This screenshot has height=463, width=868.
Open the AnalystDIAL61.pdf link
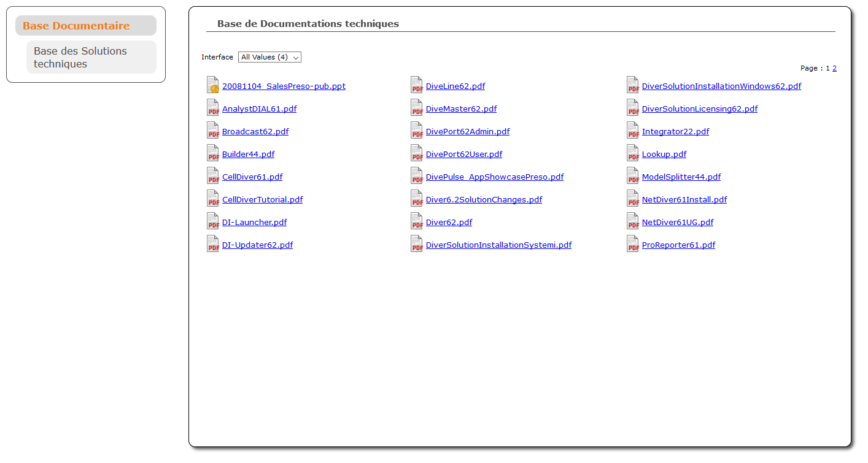[259, 109]
